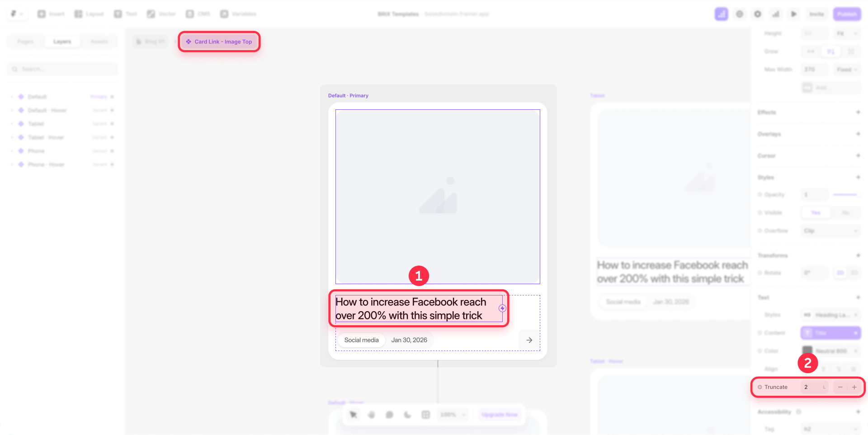Click the card arrow button
868x435 pixels.
pos(529,340)
